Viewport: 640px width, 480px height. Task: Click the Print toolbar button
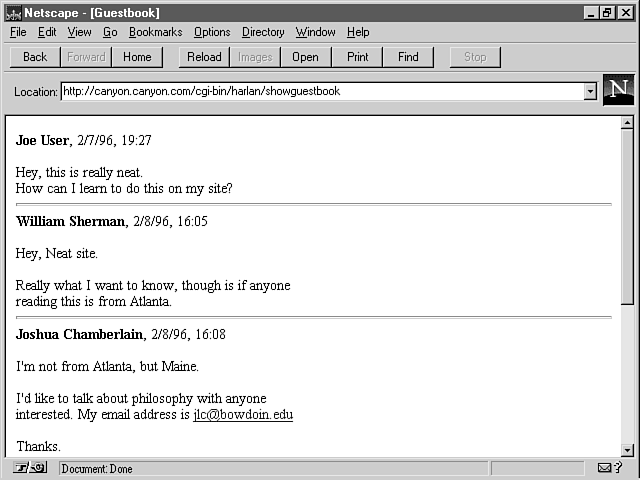tap(357, 57)
